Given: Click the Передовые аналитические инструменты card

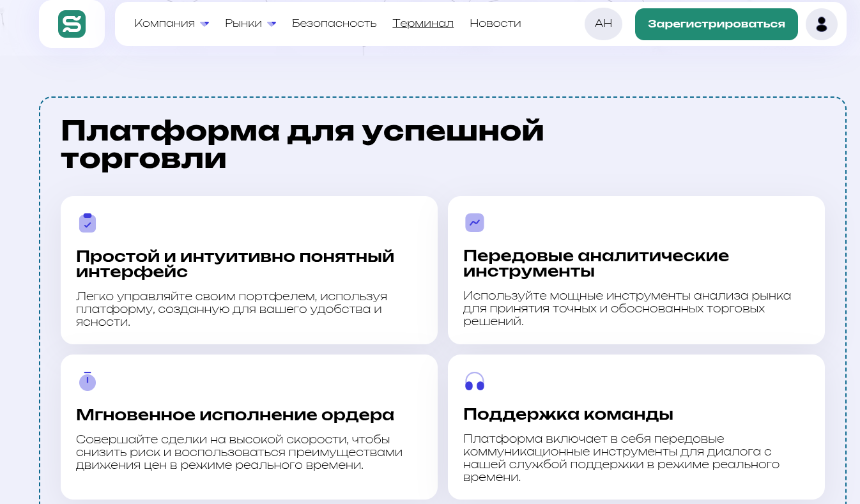Looking at the screenshot, I should pos(636,270).
